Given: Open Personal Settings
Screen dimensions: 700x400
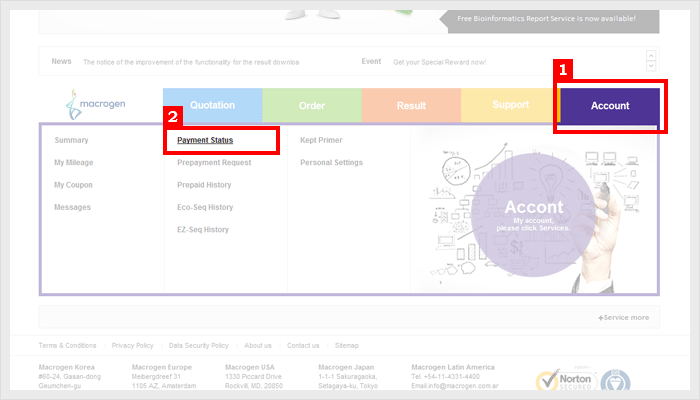Looking at the screenshot, I should 331,162.
